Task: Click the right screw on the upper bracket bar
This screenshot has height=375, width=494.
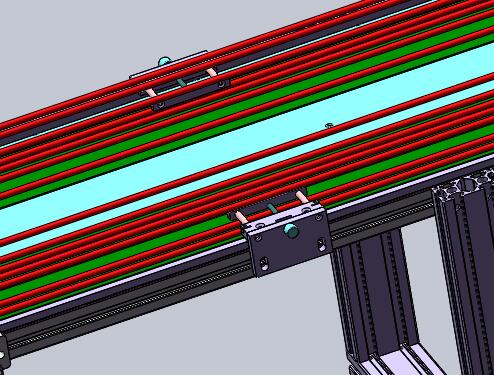Action: (x=222, y=85)
